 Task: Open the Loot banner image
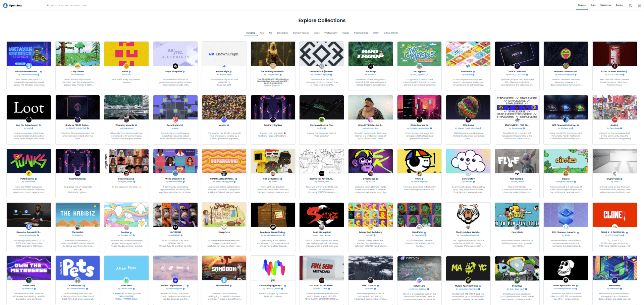29,107
